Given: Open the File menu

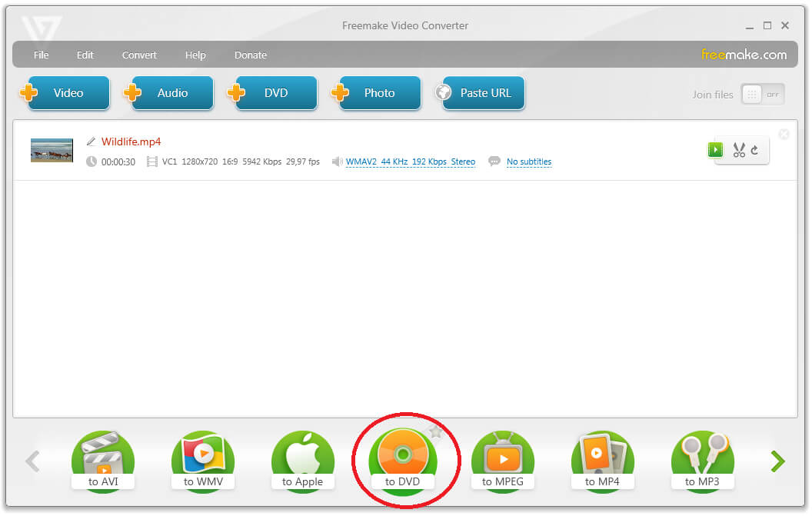Looking at the screenshot, I should tap(41, 55).
